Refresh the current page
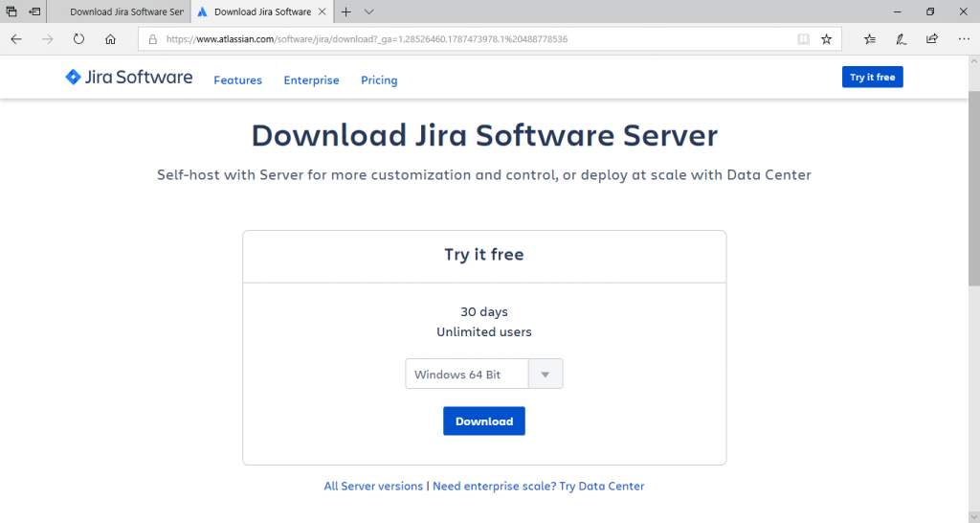 click(x=78, y=38)
